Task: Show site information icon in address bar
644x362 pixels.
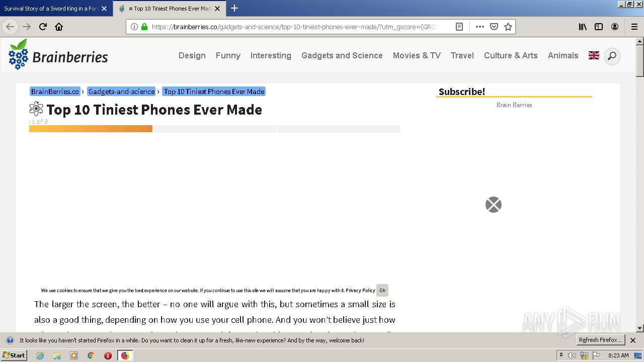Action: 134,27
